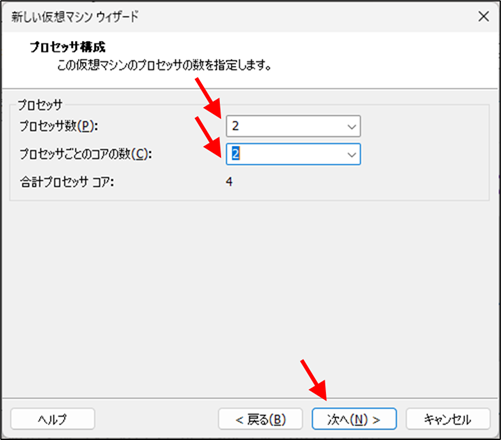The width and height of the screenshot is (501, 440).
Task: Open help with the ヘルプ button
Action: [53, 419]
